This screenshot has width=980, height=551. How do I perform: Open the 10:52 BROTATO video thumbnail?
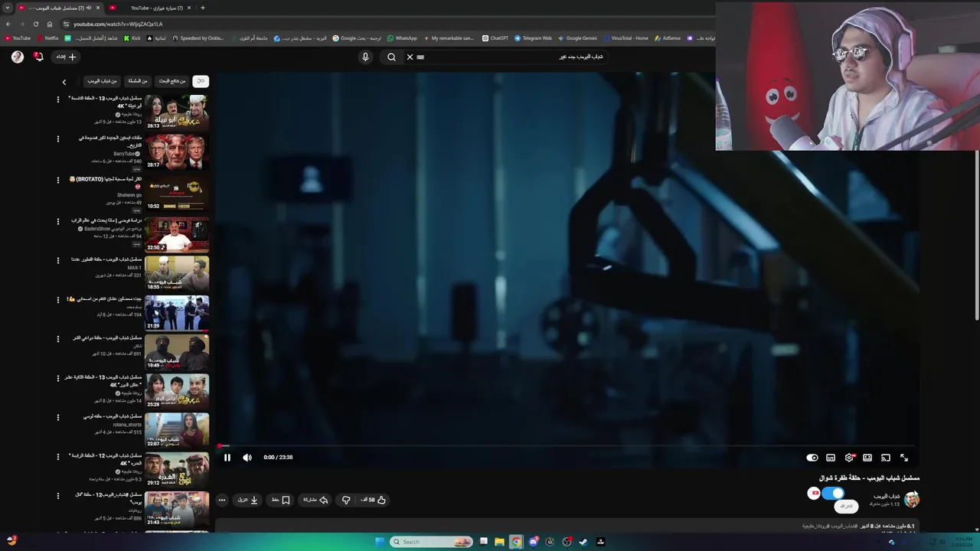click(177, 193)
